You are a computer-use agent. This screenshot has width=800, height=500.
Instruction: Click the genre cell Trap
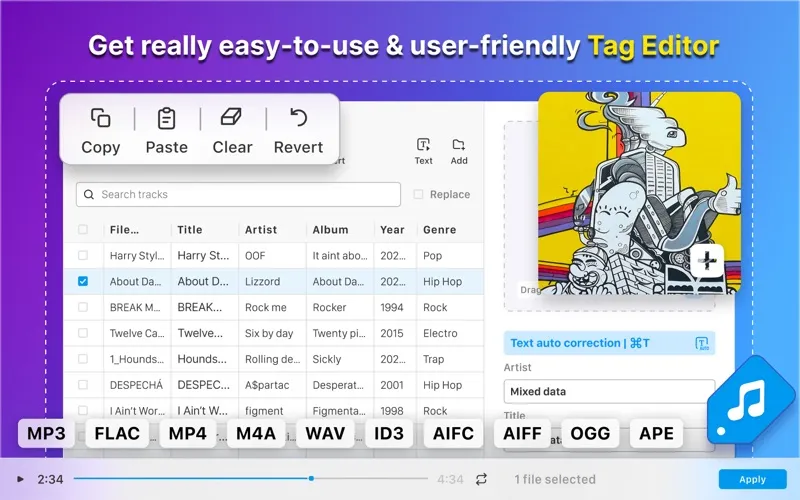click(x=433, y=359)
